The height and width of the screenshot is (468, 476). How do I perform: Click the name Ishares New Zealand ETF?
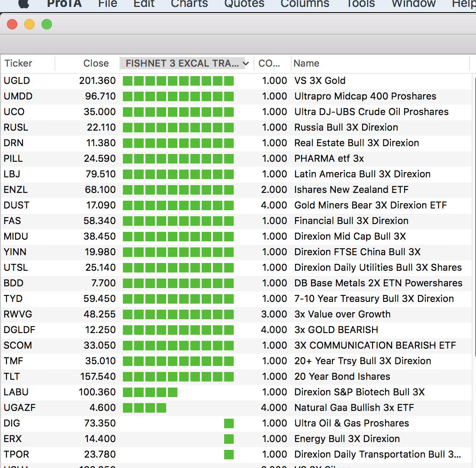(x=351, y=190)
